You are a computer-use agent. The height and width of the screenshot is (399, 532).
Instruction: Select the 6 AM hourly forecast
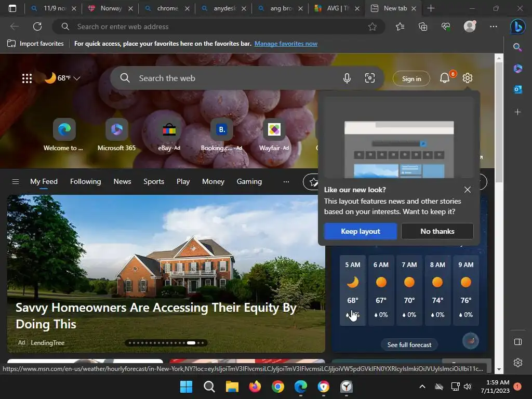[381, 290]
